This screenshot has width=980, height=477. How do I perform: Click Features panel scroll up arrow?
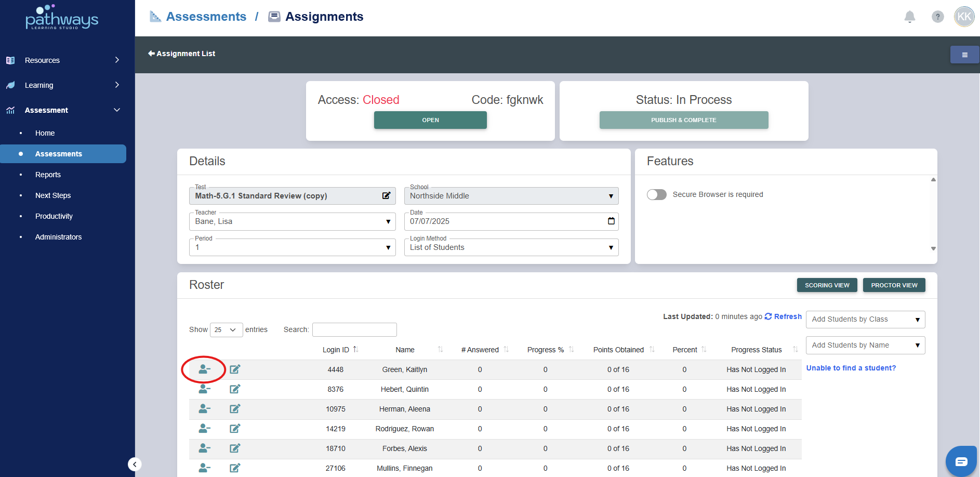pos(933,180)
